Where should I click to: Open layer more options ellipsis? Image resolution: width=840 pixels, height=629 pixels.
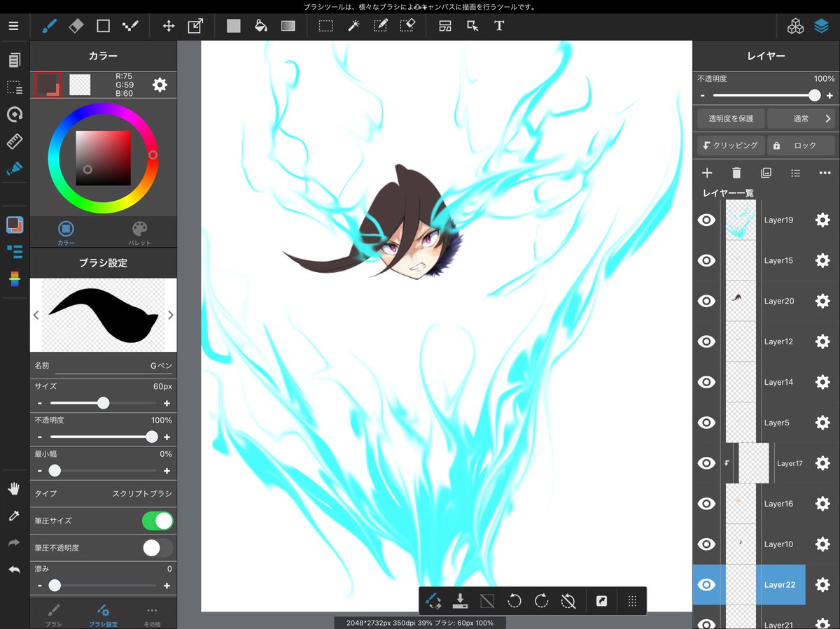tap(825, 173)
